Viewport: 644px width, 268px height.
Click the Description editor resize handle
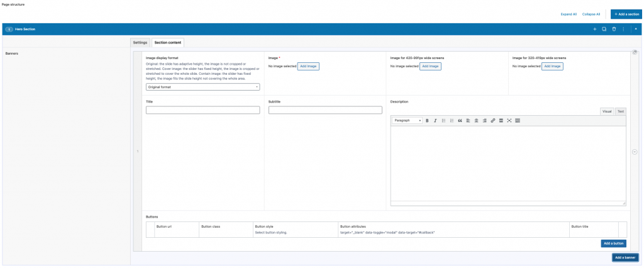[624, 203]
